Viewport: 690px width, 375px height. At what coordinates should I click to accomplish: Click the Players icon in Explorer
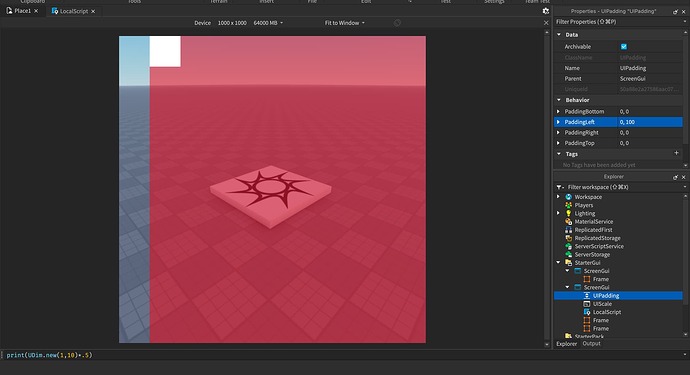(569, 205)
